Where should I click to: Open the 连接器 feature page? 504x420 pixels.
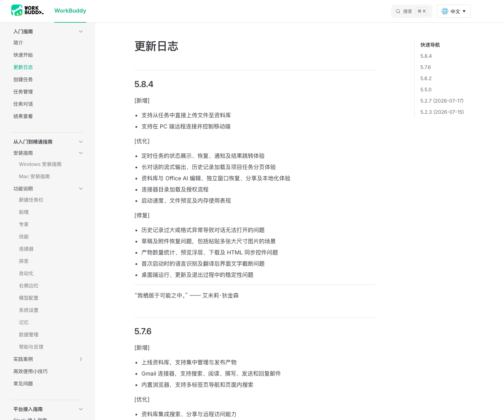pyautogui.click(x=26, y=249)
